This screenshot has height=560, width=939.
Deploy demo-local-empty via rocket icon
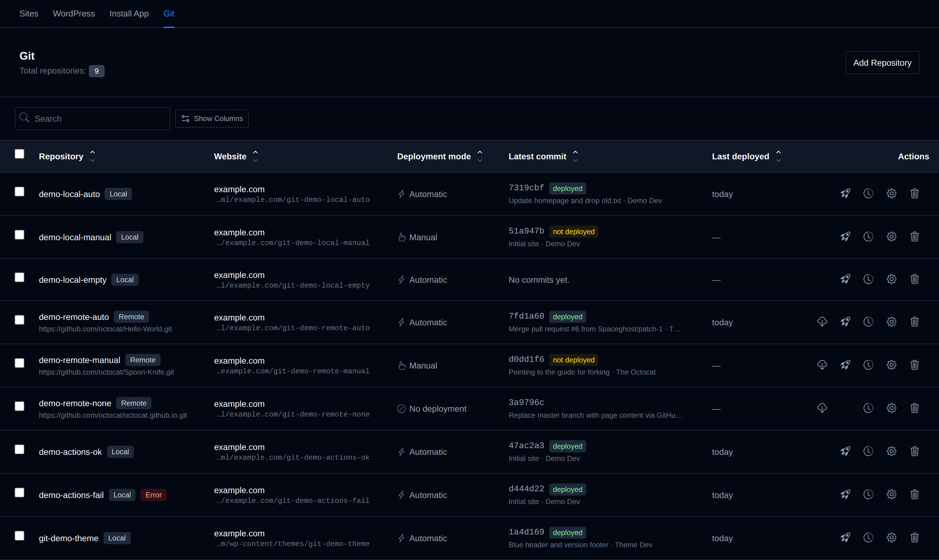[845, 279]
